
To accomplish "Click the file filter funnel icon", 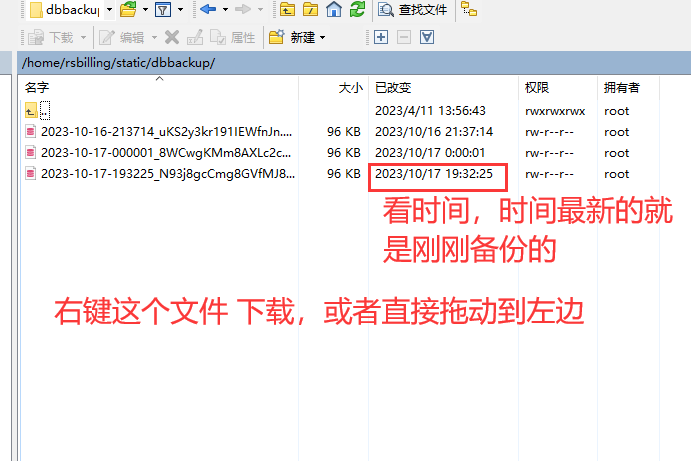I will click(x=162, y=11).
